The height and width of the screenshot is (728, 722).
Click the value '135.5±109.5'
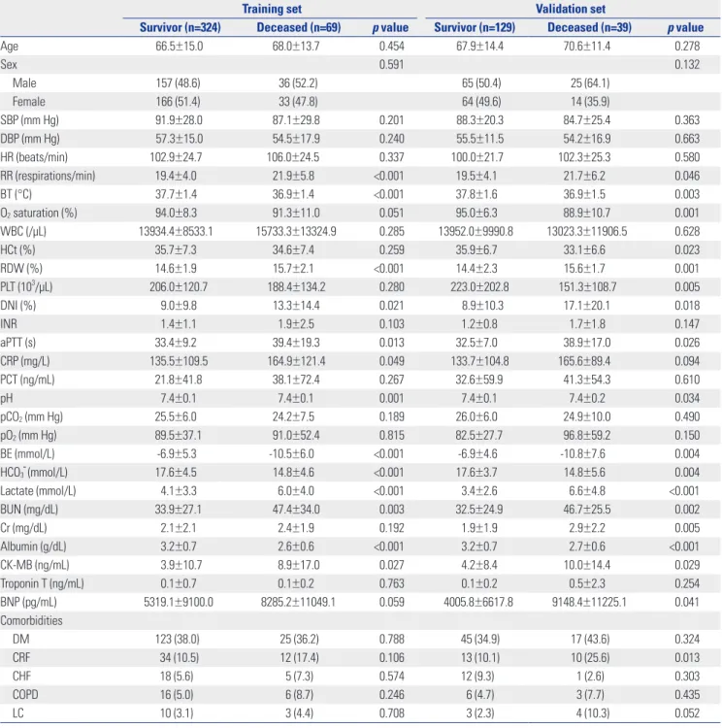[179, 362]
